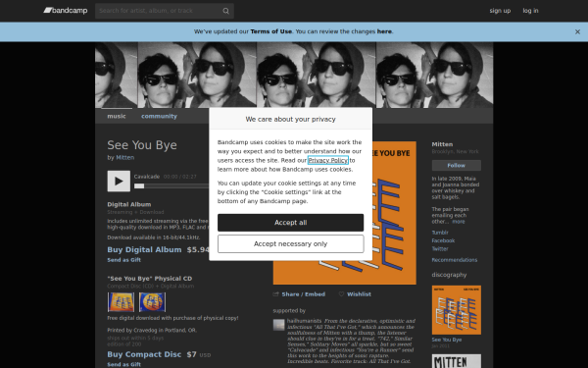Open hailhumanists supporter avatar
588x368 pixels.
tap(278, 325)
